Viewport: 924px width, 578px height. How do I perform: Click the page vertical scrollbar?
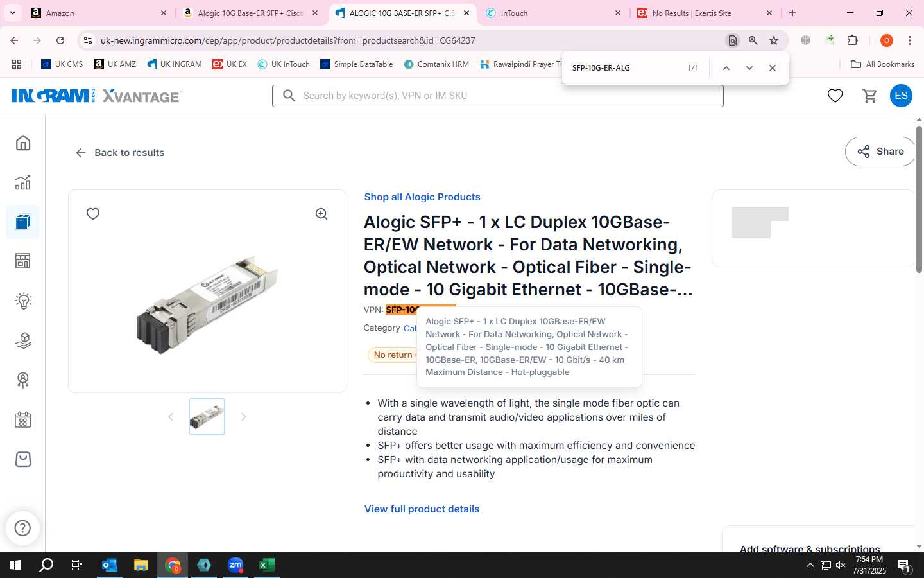point(919,198)
